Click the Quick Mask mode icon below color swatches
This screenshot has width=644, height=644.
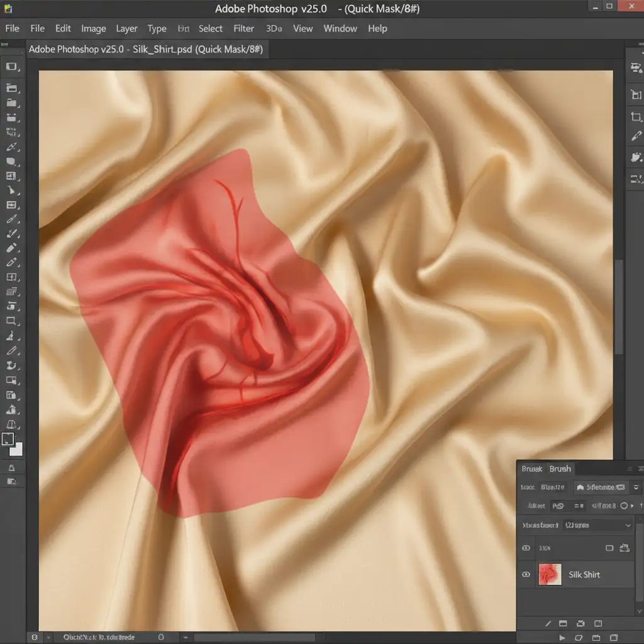click(11, 467)
